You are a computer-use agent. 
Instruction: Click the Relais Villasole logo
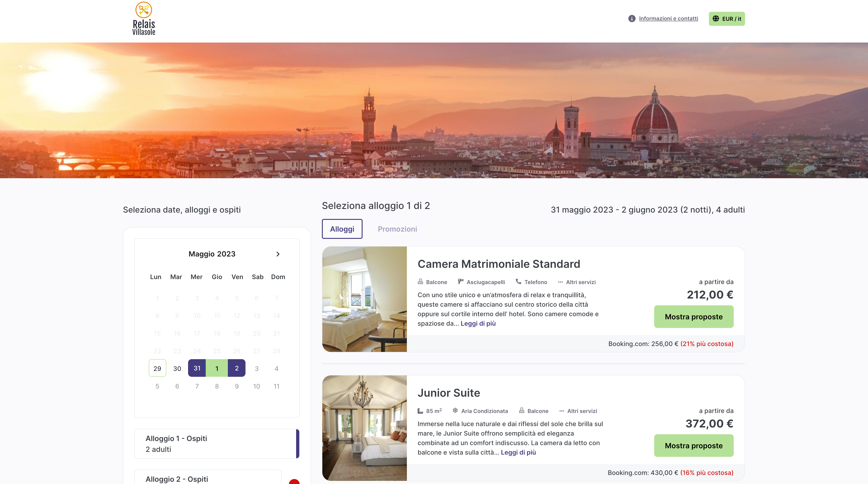(x=144, y=19)
